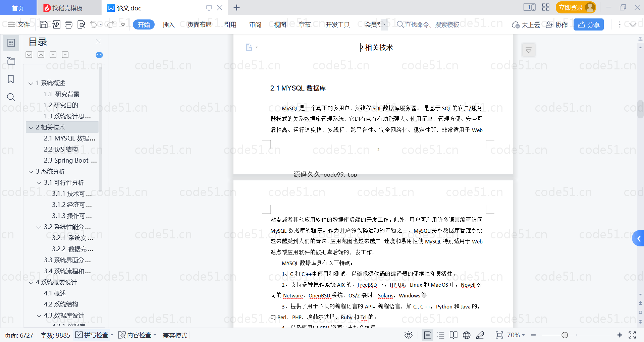Show more ribbon tabs arrow
This screenshot has height=342, width=644.
tap(384, 24)
